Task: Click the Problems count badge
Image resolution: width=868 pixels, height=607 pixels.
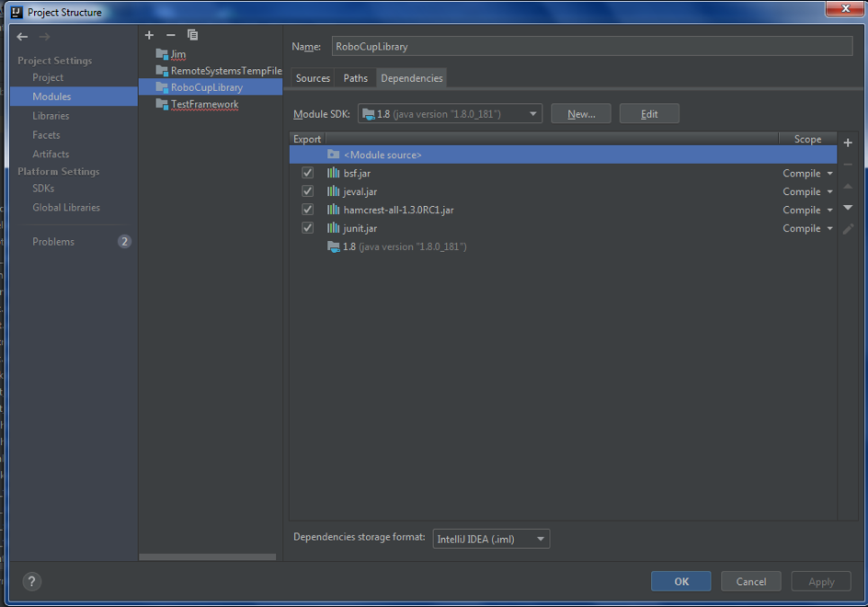Action: [x=124, y=242]
